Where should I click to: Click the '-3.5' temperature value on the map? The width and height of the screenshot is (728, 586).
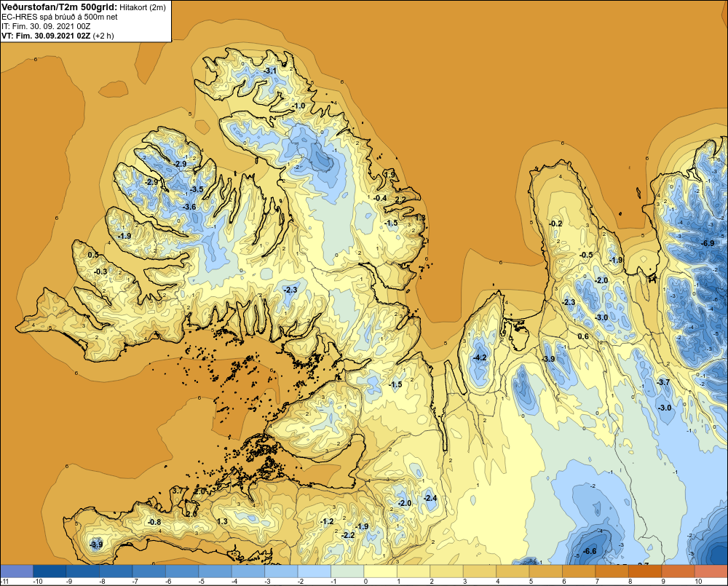click(x=197, y=189)
